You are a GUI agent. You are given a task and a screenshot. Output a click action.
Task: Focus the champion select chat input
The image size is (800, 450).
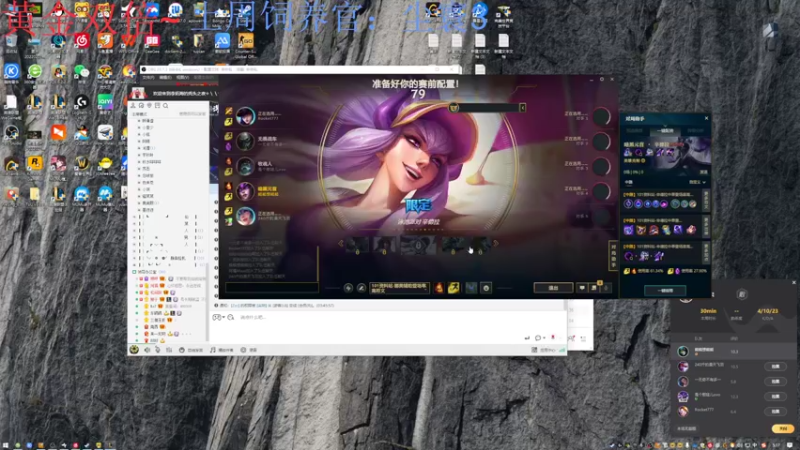(x=271, y=288)
